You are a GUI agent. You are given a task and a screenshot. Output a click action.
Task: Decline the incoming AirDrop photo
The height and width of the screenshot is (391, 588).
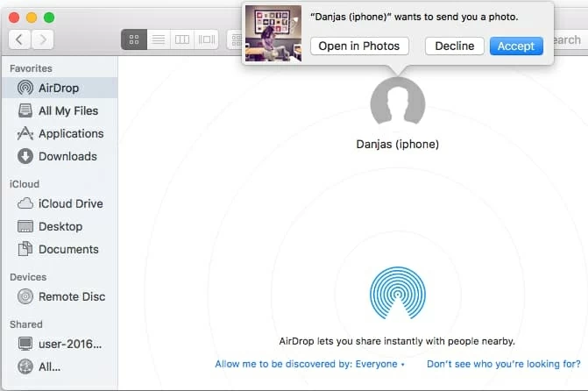454,46
